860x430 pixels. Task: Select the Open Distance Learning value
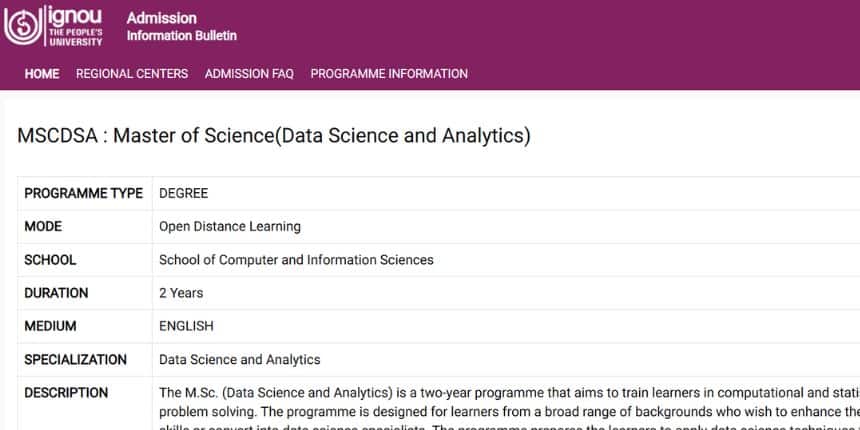click(x=230, y=226)
